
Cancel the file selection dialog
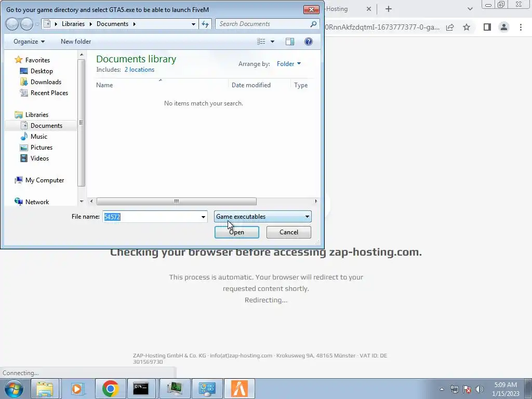click(289, 232)
